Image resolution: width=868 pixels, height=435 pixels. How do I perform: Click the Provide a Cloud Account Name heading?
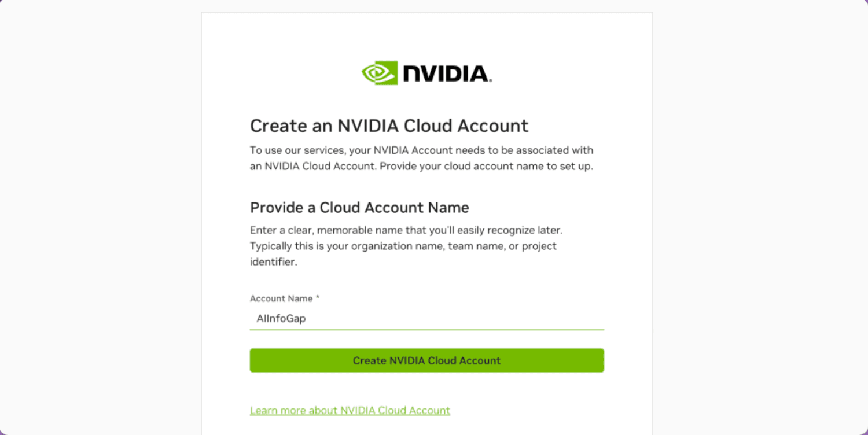(x=359, y=207)
